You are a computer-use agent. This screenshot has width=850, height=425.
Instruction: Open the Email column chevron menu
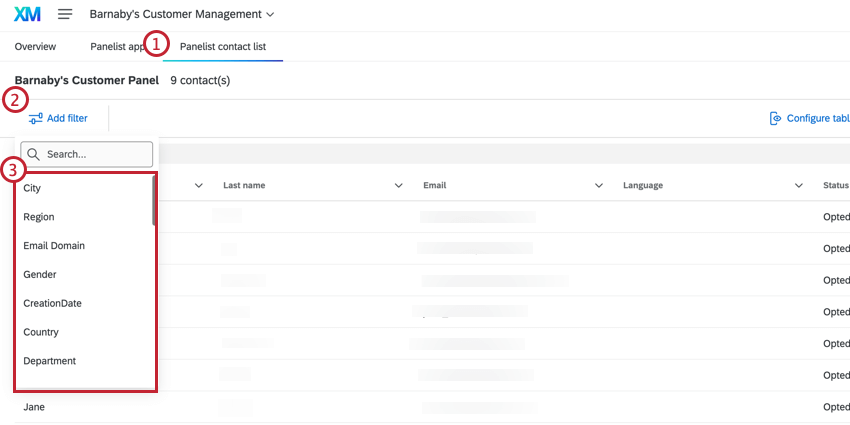(599, 185)
